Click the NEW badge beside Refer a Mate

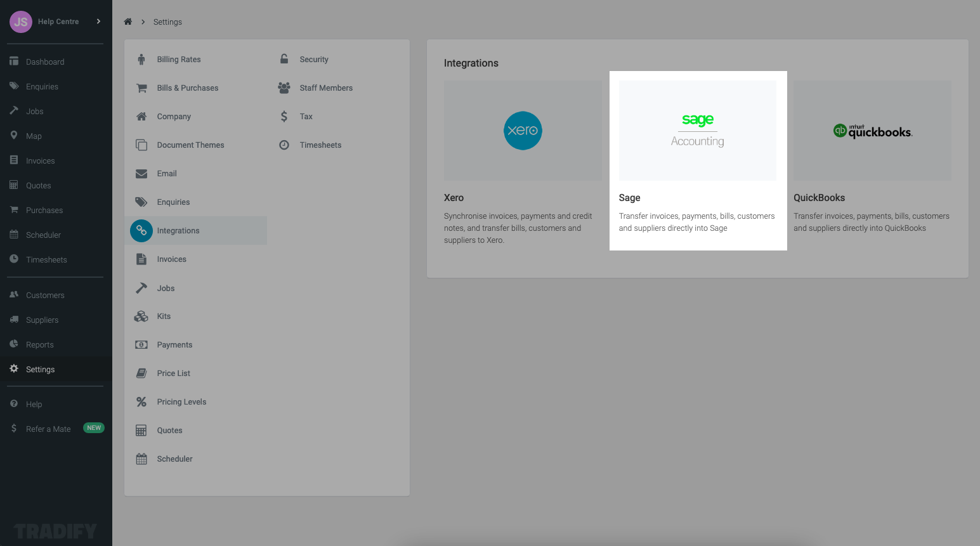(94, 428)
